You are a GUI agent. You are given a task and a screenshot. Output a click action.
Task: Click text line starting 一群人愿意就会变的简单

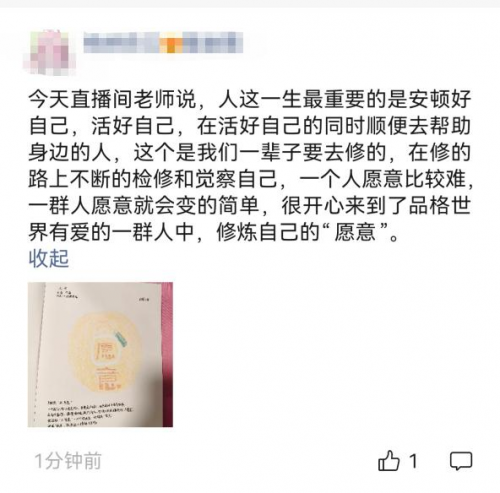click(250, 205)
